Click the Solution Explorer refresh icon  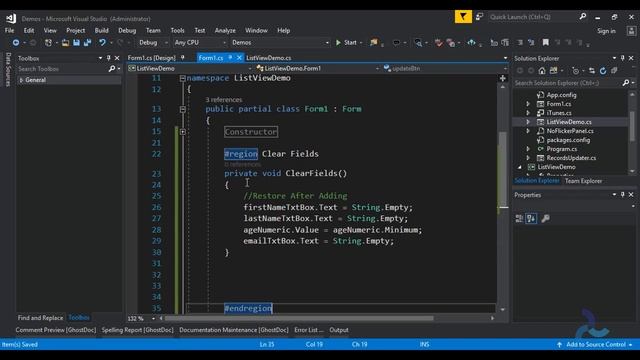coord(603,71)
